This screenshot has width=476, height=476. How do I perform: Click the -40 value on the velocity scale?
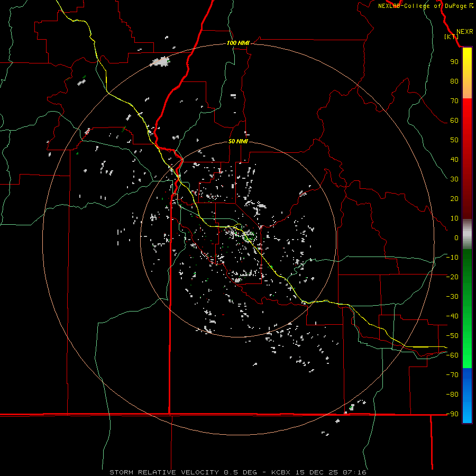pyautogui.click(x=452, y=316)
